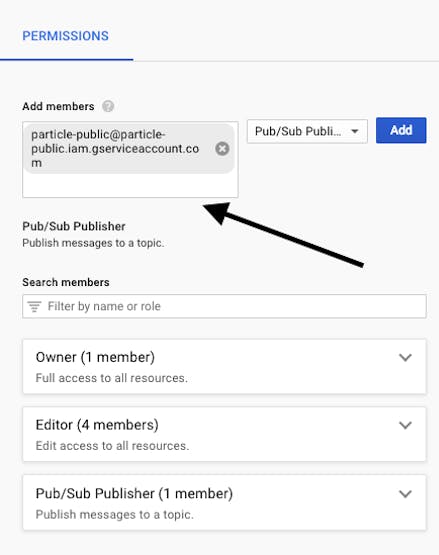The width and height of the screenshot is (439, 555).
Task: Expand the Editor (4 members) section
Action: coord(224,434)
